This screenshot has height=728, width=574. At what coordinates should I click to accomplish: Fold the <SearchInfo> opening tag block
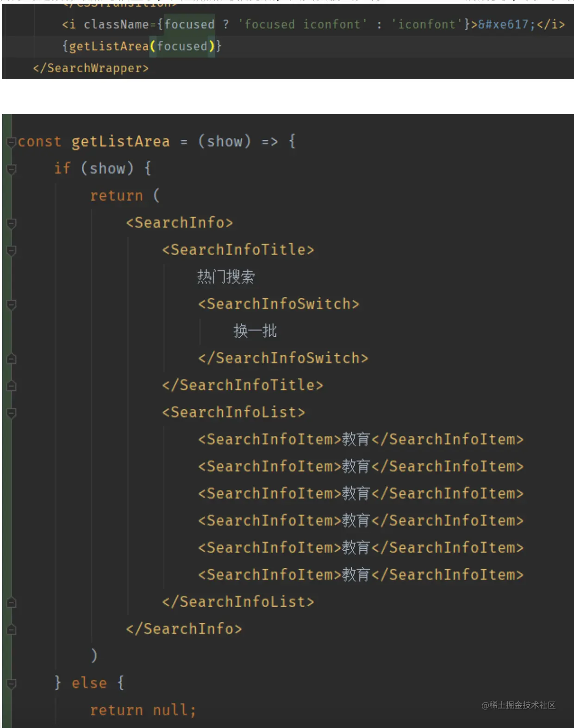12,224
